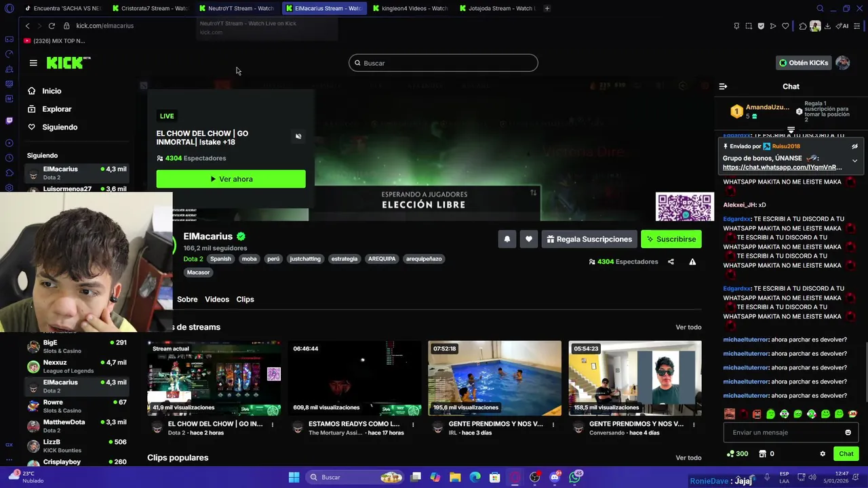Open the Kick sidebar hamburger menu
The image size is (868, 488).
(x=33, y=63)
